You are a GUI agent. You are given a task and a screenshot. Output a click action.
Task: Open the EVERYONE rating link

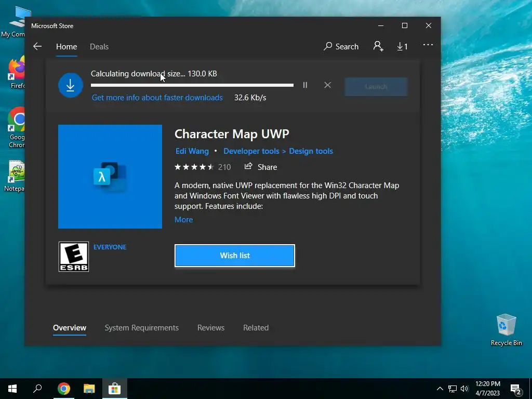click(110, 247)
